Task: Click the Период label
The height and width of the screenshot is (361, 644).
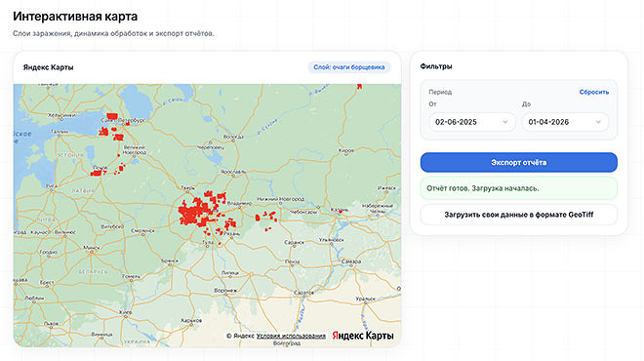Action: pos(440,92)
